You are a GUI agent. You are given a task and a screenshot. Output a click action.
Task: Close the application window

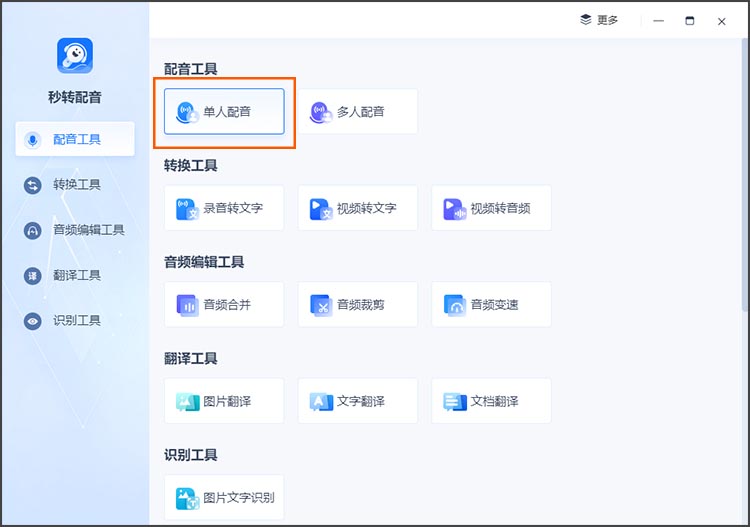click(722, 21)
